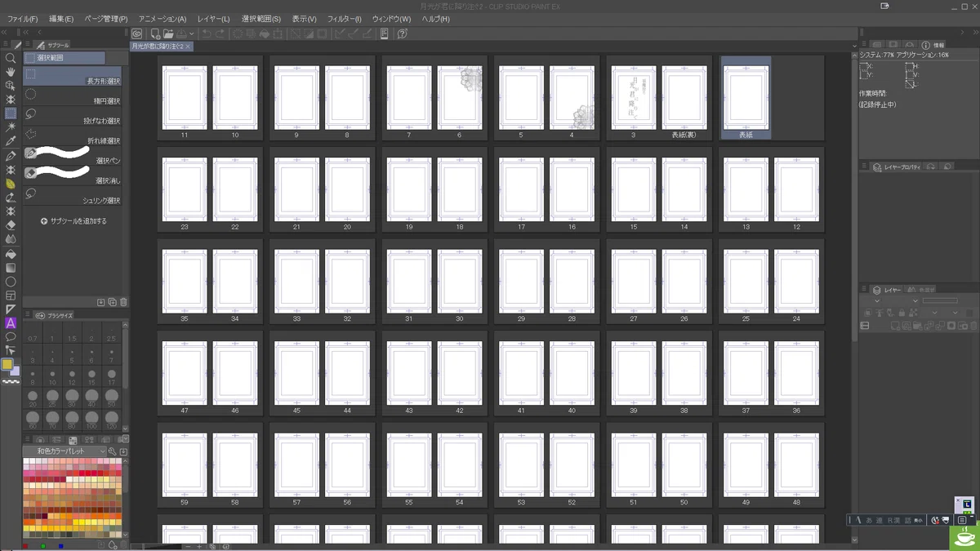
Task: Select the Balloon tool
Action: coord(11,336)
